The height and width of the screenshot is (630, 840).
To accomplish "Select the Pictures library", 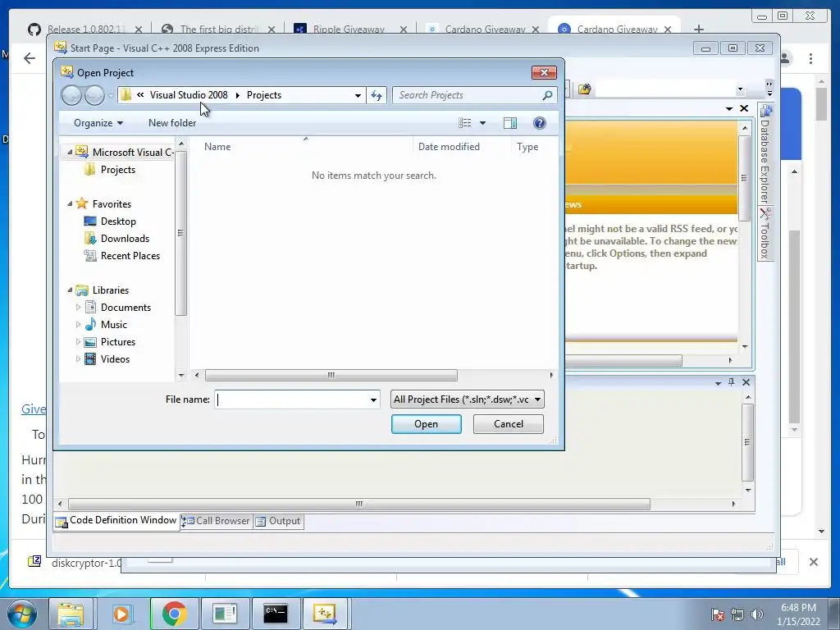I will (x=118, y=342).
